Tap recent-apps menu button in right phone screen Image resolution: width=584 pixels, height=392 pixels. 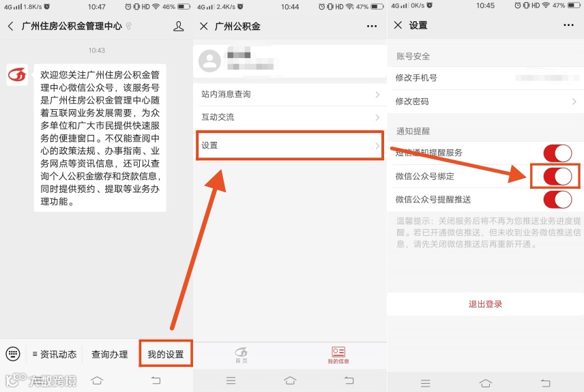[x=425, y=383]
